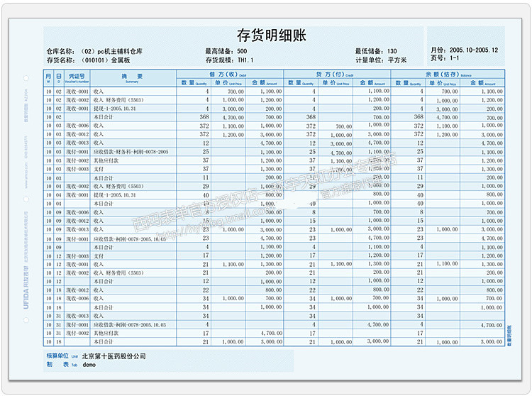
Task: Click the title 存货明细账
Action: (x=272, y=35)
